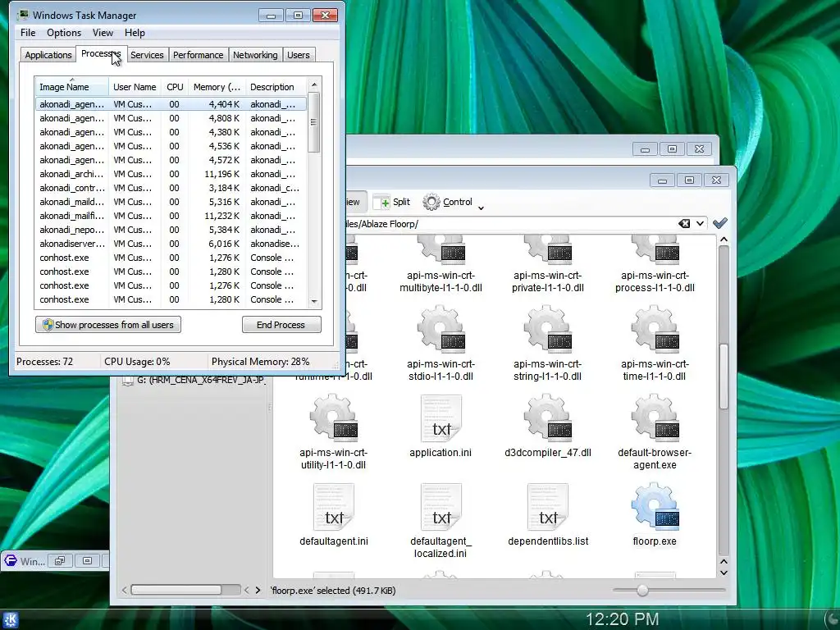
Task: Select api-ms-win-crt-process-l1-1-0.dll icon
Action: tap(655, 250)
